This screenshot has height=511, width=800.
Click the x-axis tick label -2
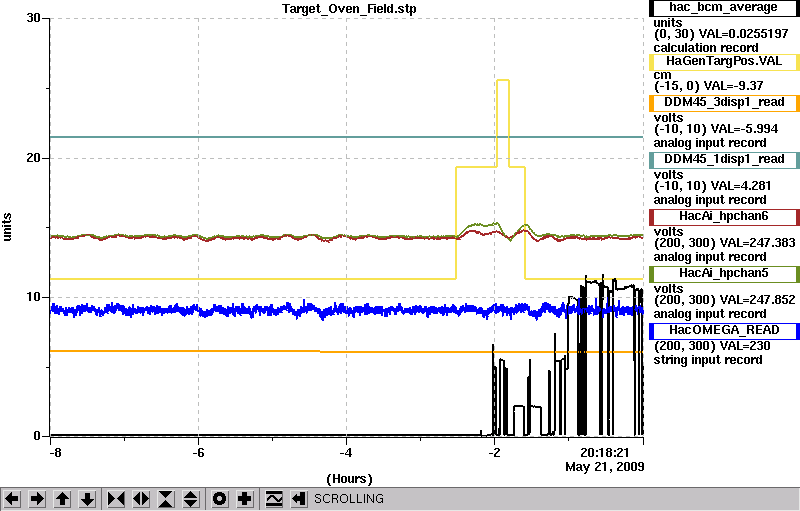pos(494,453)
